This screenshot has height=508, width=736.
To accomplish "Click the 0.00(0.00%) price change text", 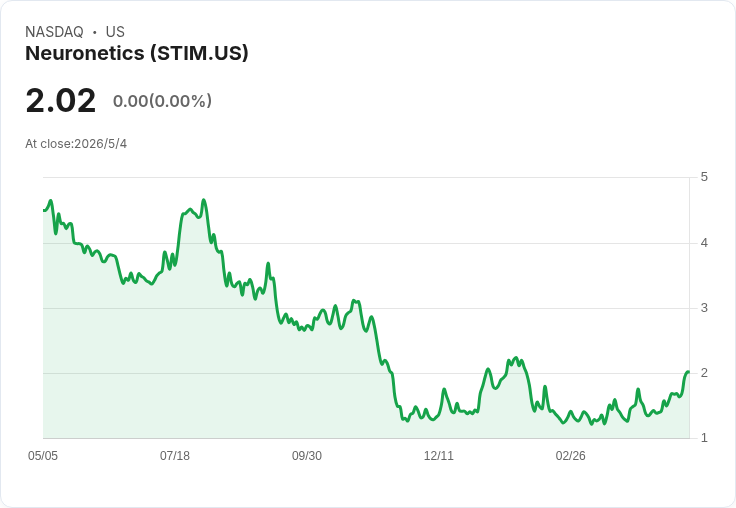I will pyautogui.click(x=162, y=101).
